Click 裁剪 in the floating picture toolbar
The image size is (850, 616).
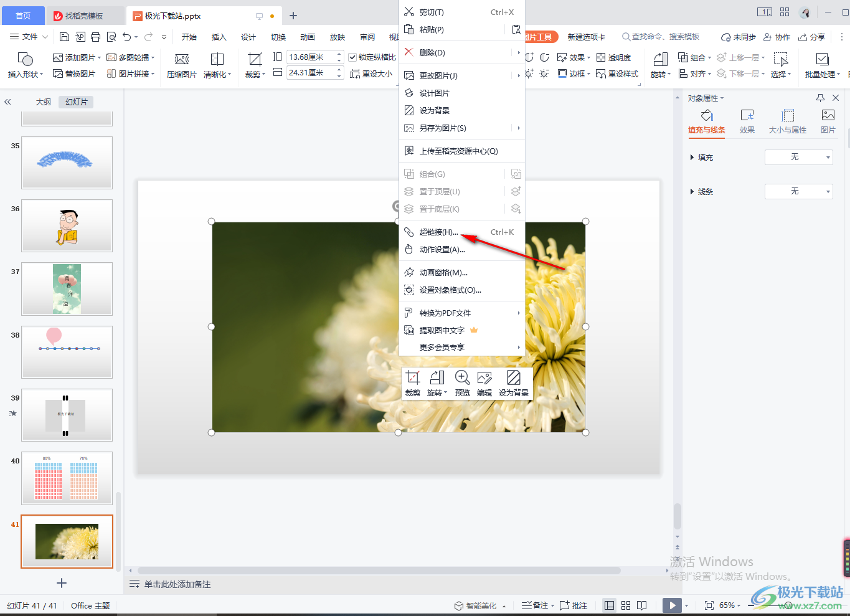tap(413, 383)
